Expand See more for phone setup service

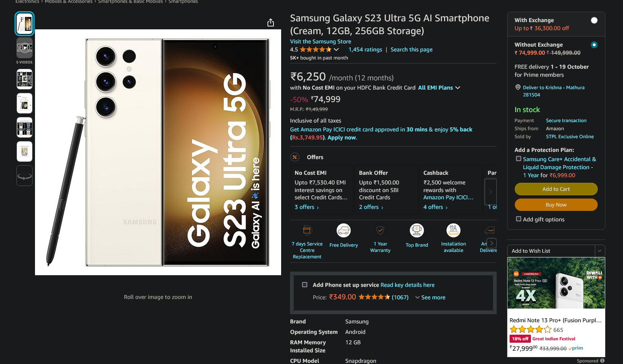(430, 297)
